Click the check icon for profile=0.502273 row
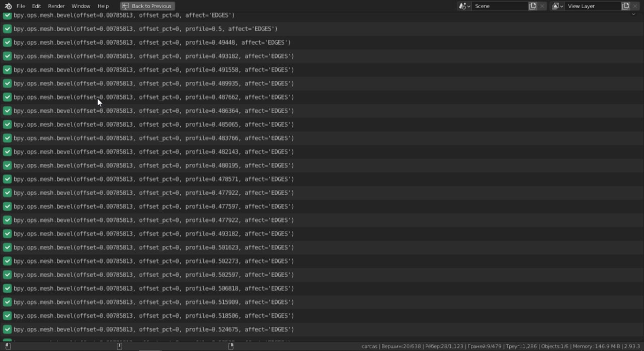 pyautogui.click(x=7, y=261)
